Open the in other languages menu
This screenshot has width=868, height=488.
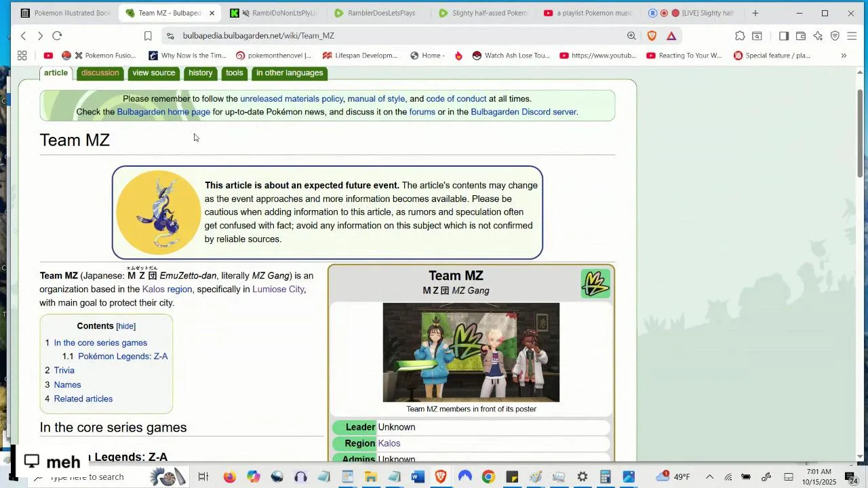coord(290,73)
